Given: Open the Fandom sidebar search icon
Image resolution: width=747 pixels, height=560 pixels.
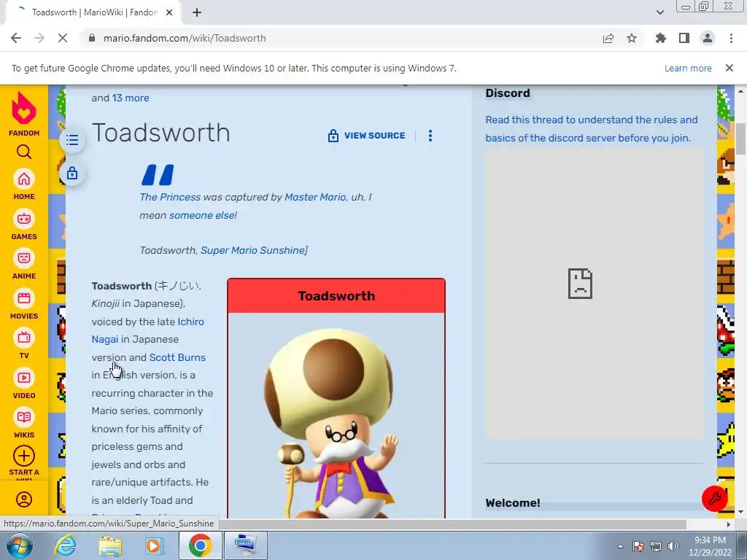Looking at the screenshot, I should (24, 152).
